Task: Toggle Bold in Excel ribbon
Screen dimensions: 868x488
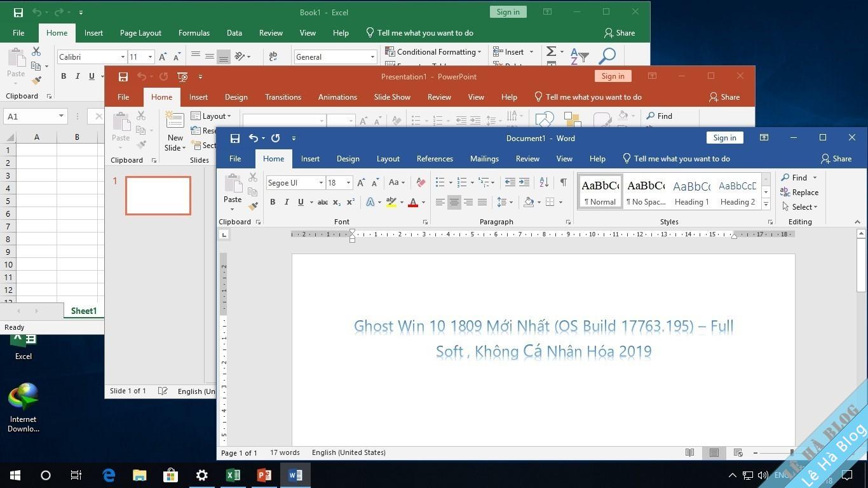Action: tap(64, 76)
